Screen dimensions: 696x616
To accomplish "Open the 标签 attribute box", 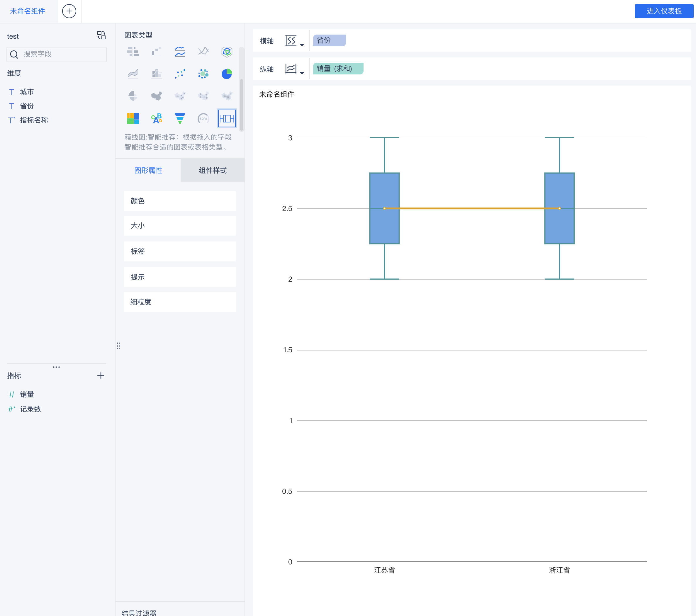I will (180, 251).
